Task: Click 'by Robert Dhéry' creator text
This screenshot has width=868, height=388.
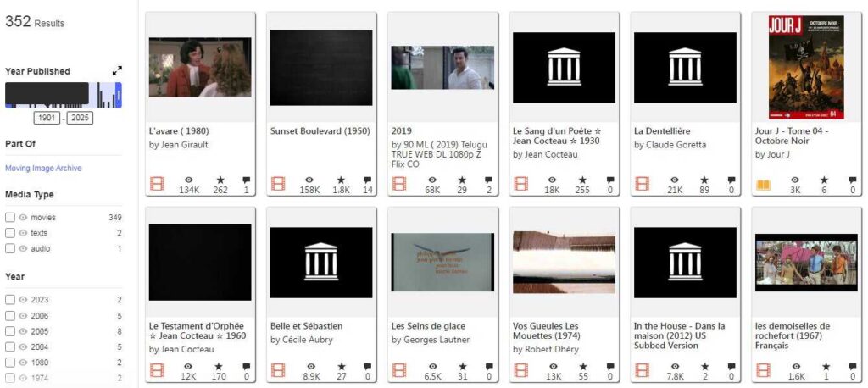Action: [545, 349]
